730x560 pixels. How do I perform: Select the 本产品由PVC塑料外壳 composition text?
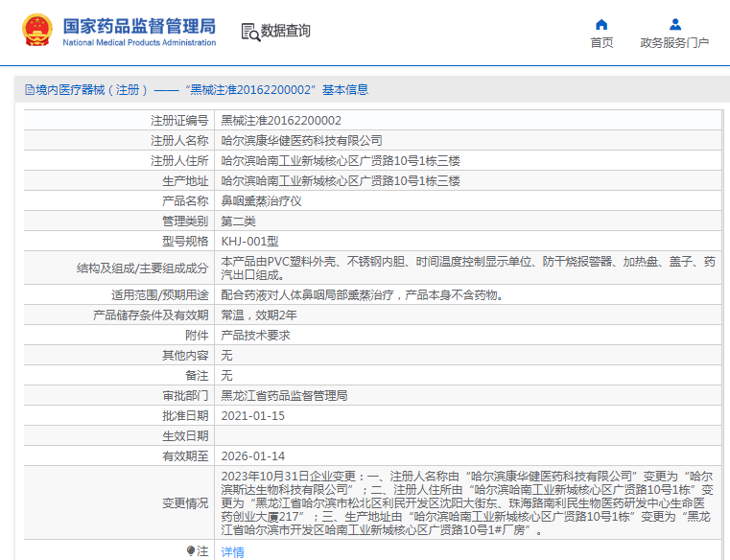[x=468, y=268]
